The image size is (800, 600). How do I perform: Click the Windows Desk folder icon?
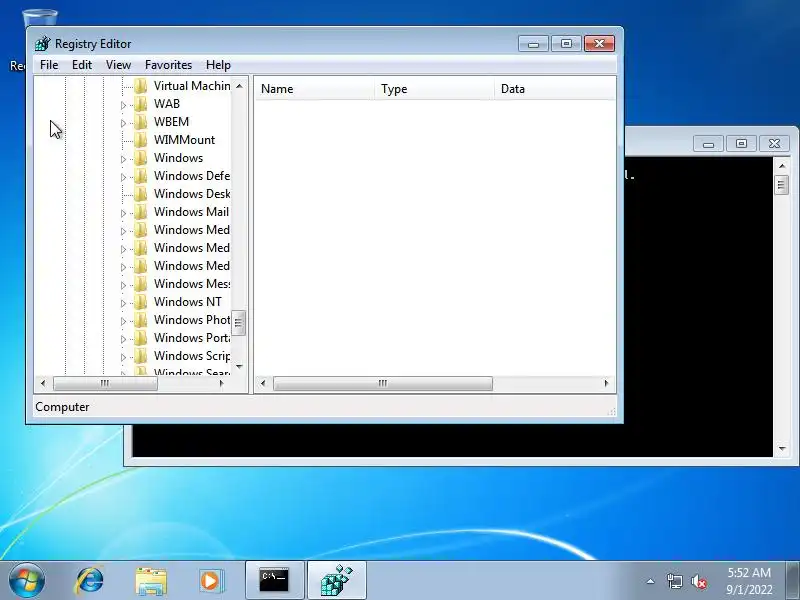tap(141, 194)
